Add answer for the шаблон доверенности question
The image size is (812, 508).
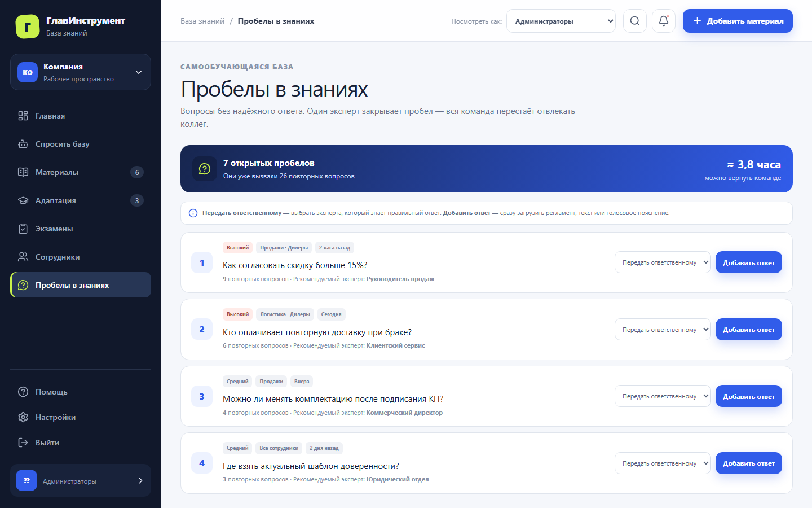[749, 463]
